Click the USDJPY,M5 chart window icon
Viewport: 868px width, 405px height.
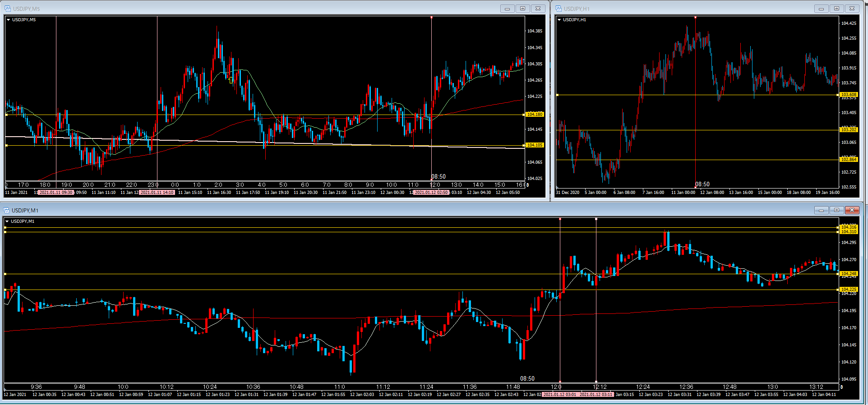(8, 9)
